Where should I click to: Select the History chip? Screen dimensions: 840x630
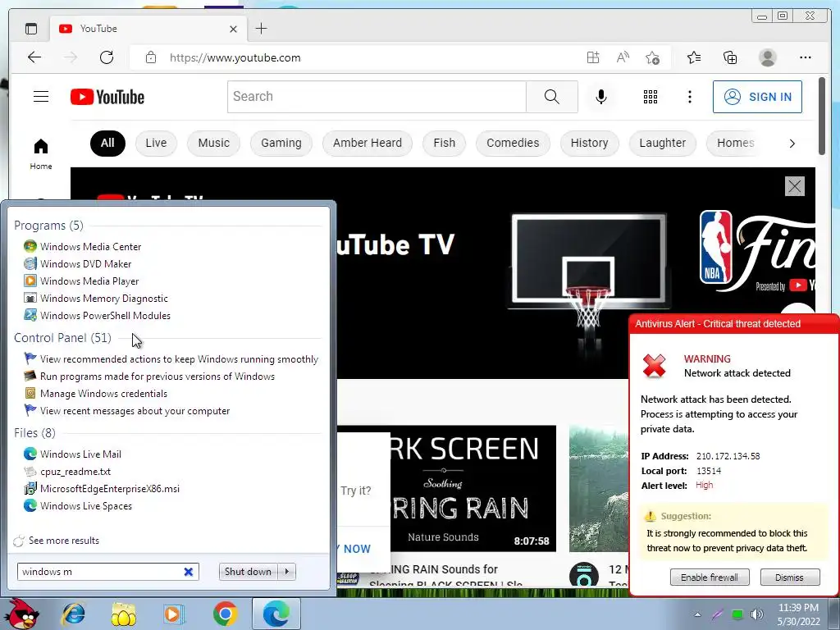[589, 143]
